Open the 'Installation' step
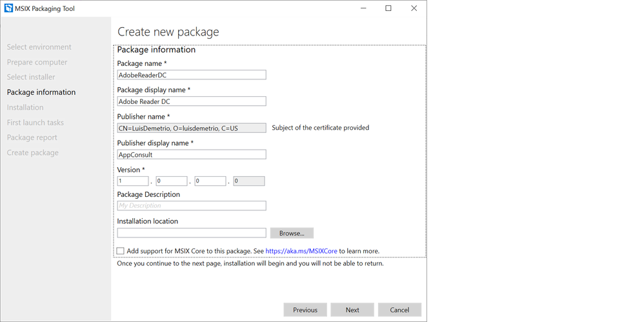Screen dimensions: 644x322 click(x=25, y=107)
